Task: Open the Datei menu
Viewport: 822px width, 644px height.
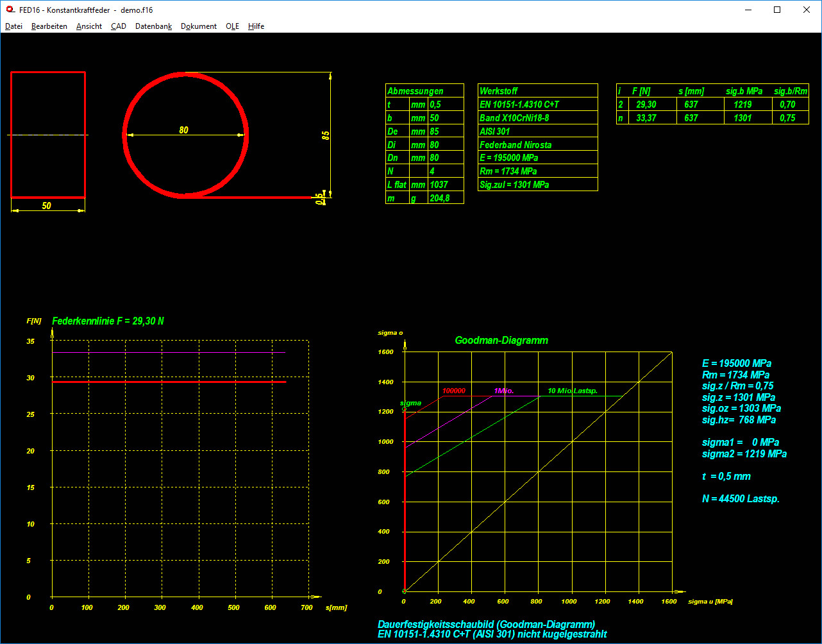Action: (13, 26)
